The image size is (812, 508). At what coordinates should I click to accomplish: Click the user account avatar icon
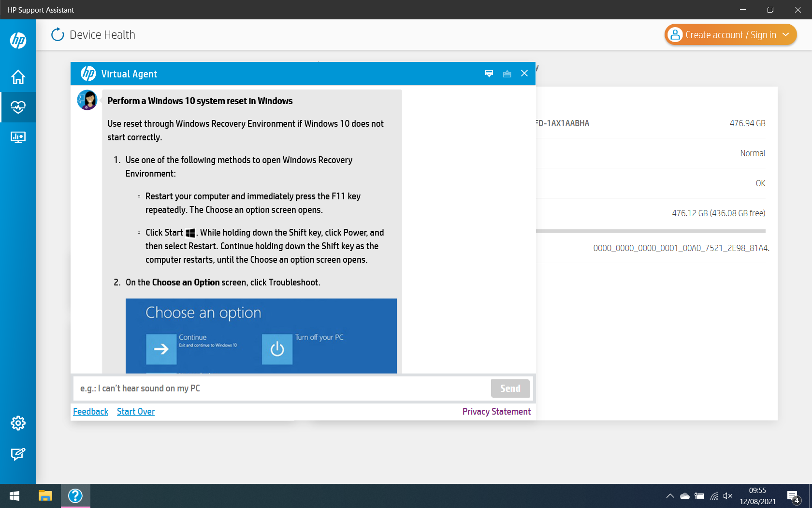(675, 35)
